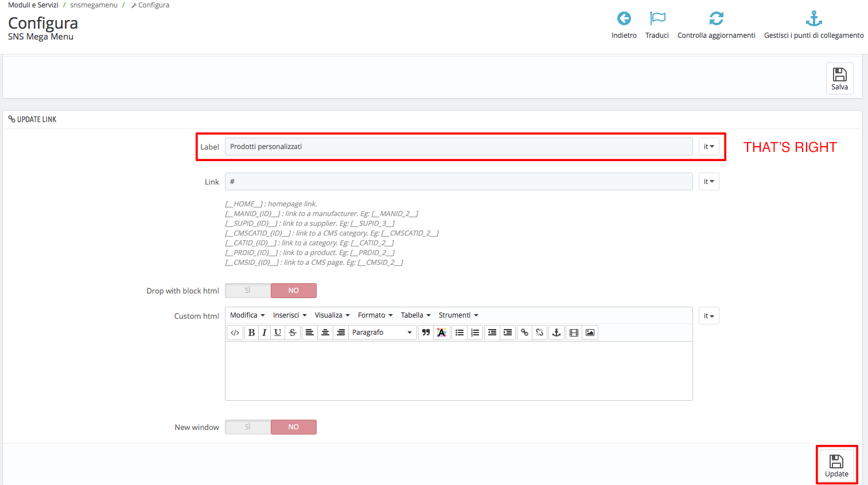Viewport: 868px width, 485px height.
Task: Set Drop with block html to SI
Action: 248,291
